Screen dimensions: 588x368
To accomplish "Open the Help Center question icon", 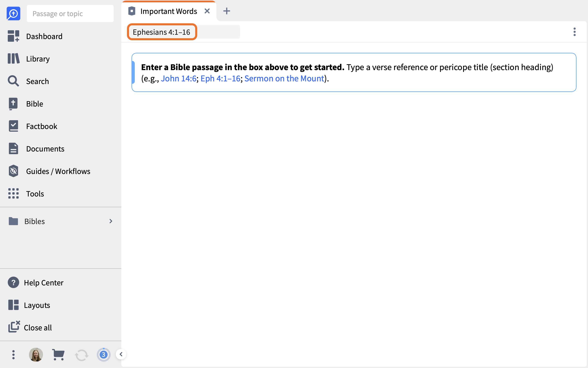I will coord(13,283).
